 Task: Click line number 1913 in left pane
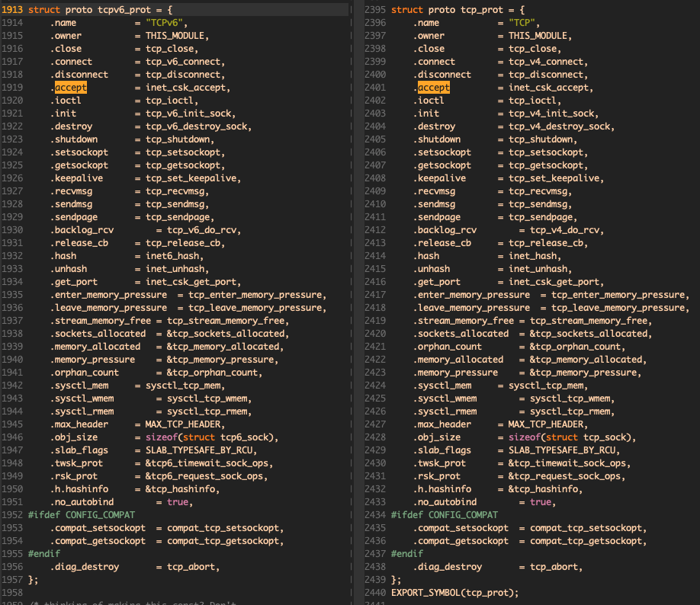pos(14,10)
